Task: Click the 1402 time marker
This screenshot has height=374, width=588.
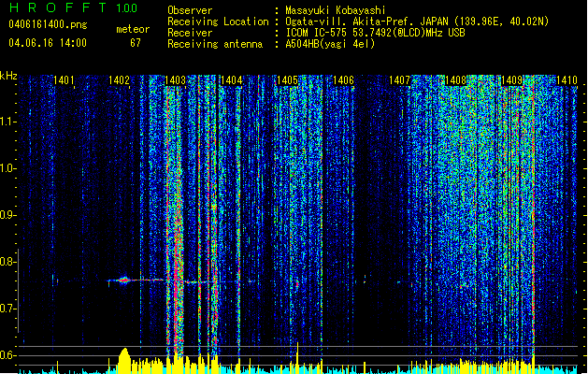Action: 120,80
